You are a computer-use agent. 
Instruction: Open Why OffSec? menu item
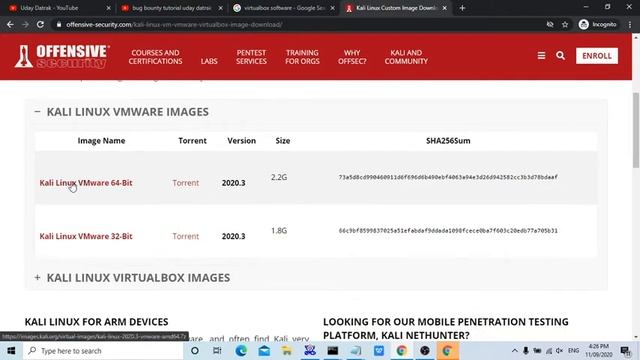point(352,57)
